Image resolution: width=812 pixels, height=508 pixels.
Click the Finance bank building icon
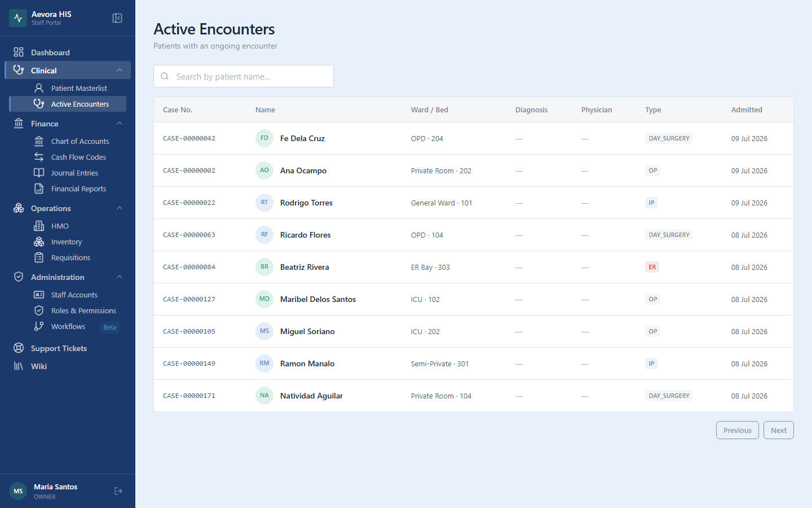19,124
